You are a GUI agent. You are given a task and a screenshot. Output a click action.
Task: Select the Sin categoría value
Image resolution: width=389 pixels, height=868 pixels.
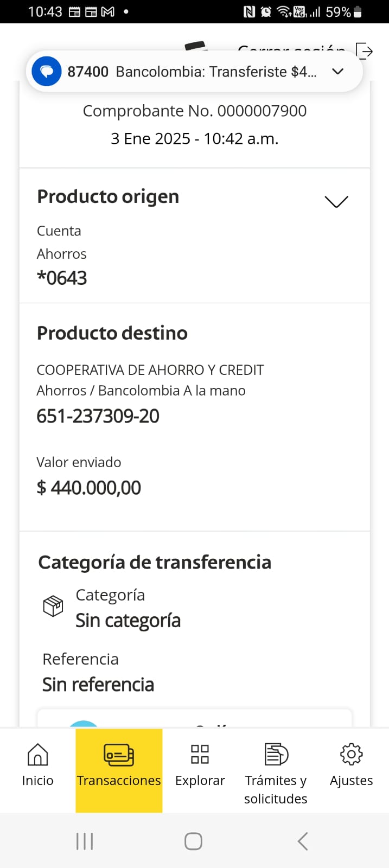(128, 621)
